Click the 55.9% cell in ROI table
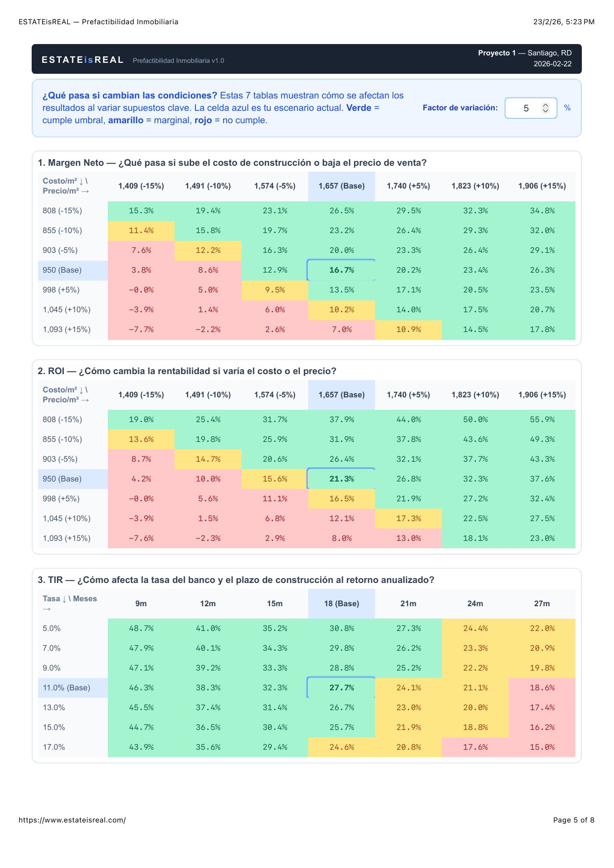Viewport: 614px width, 868px height. (542, 420)
